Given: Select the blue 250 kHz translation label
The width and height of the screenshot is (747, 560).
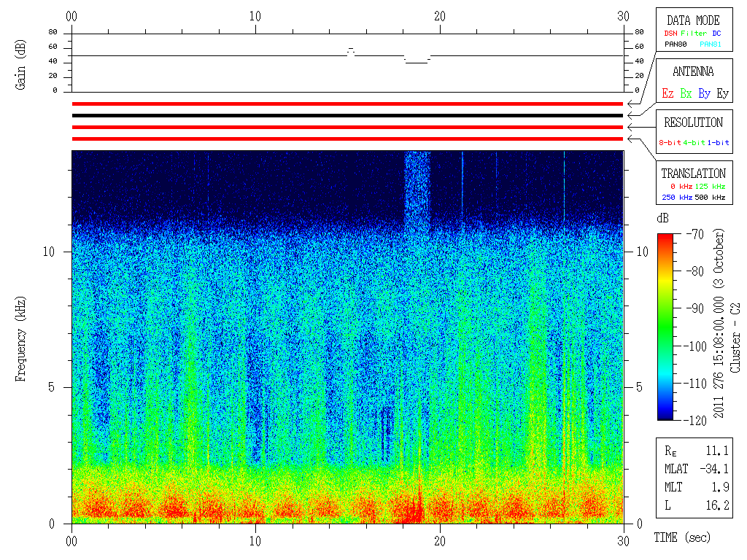Looking at the screenshot, I should tap(677, 197).
